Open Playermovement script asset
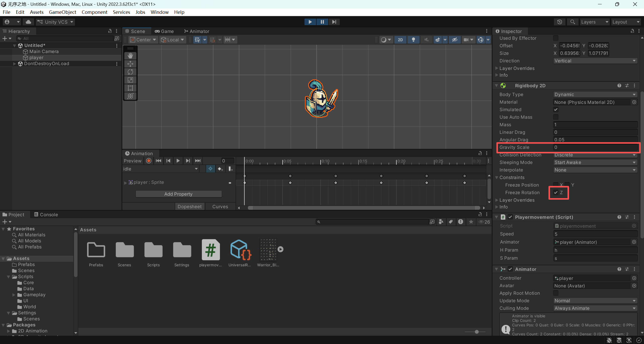This screenshot has height=344, width=644. coord(211,253)
